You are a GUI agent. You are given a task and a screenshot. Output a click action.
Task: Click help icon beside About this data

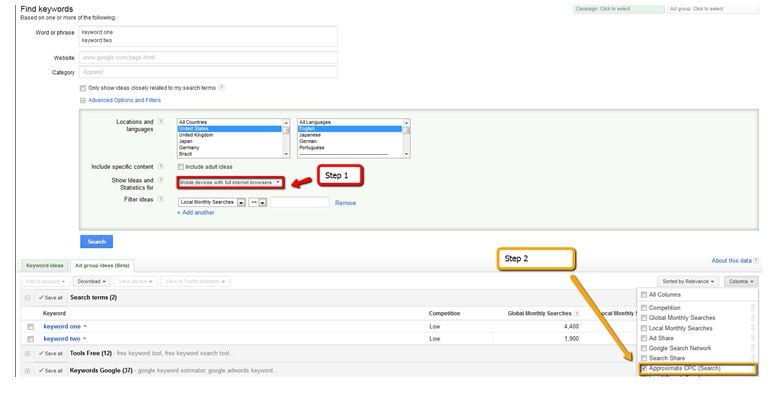756,261
